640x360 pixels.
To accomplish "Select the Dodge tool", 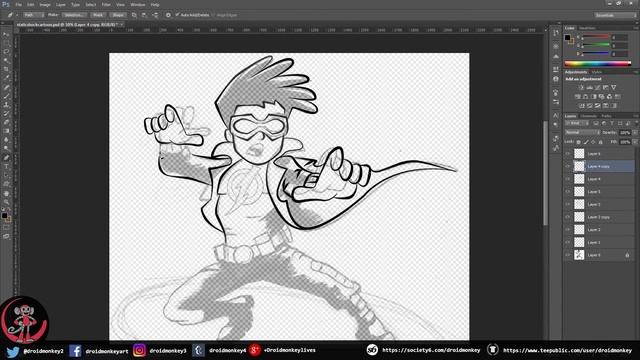I will [6, 149].
